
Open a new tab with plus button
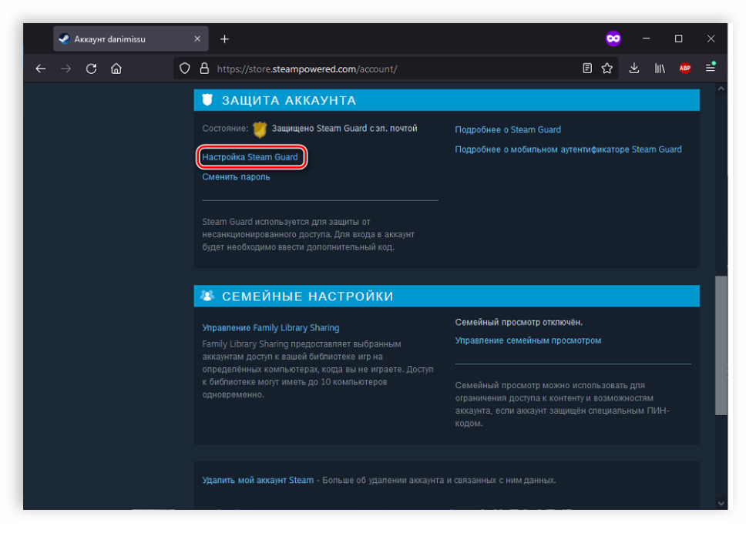tap(225, 39)
